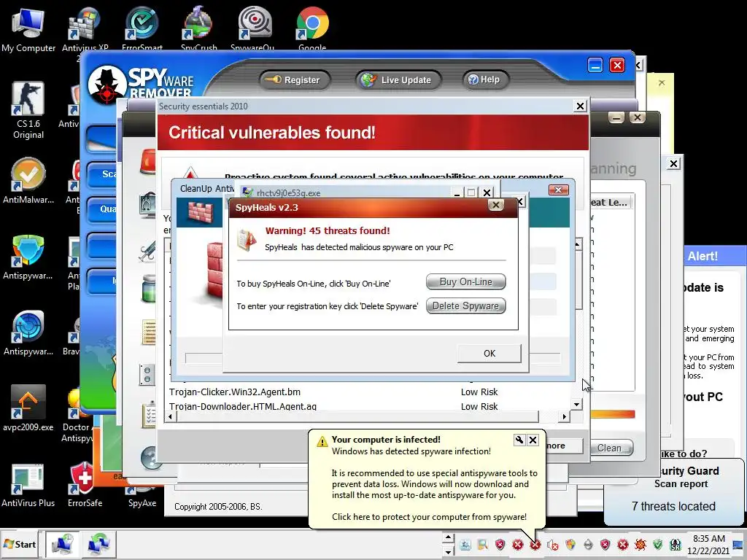Open the Antispywar... blue radar icon
This screenshot has width=747, height=560.
pyautogui.click(x=28, y=333)
